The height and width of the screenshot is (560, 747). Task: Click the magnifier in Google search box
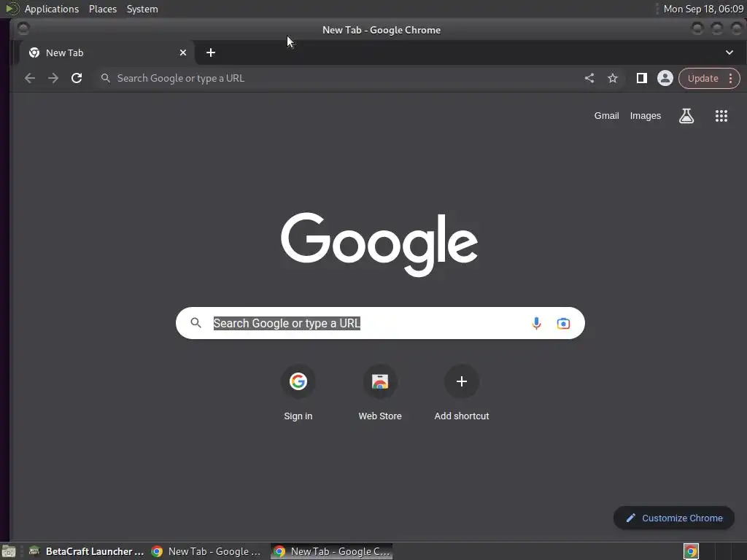point(196,323)
